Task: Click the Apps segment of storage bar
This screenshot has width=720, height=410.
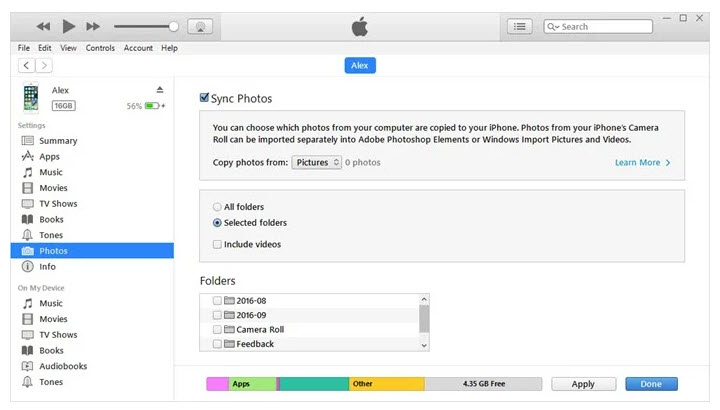Action: pyautogui.click(x=252, y=384)
